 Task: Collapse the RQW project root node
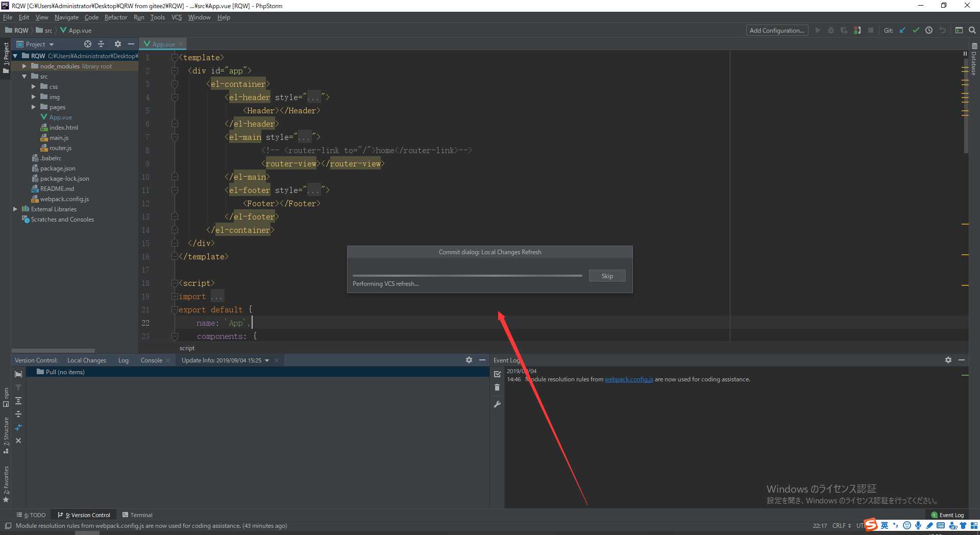click(x=15, y=56)
